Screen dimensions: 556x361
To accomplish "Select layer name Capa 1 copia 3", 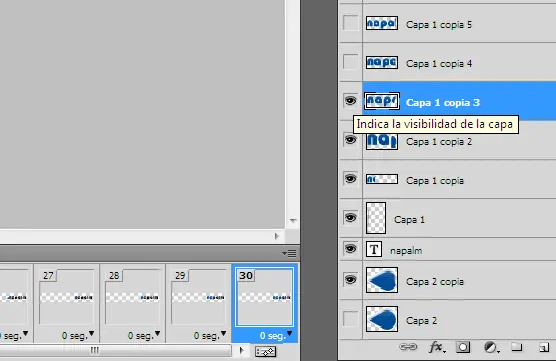I will pos(443,102).
